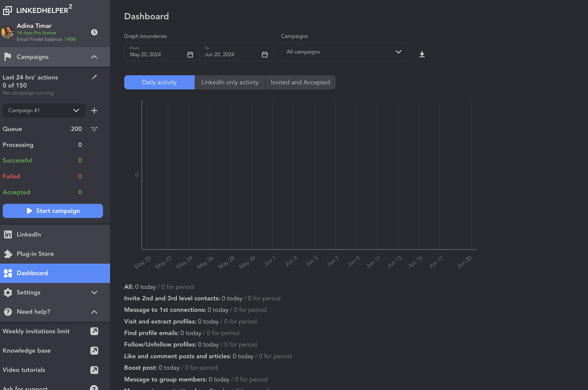Viewport: 588px width, 390px height.
Task: Open the Queue list
Action: [42, 129]
